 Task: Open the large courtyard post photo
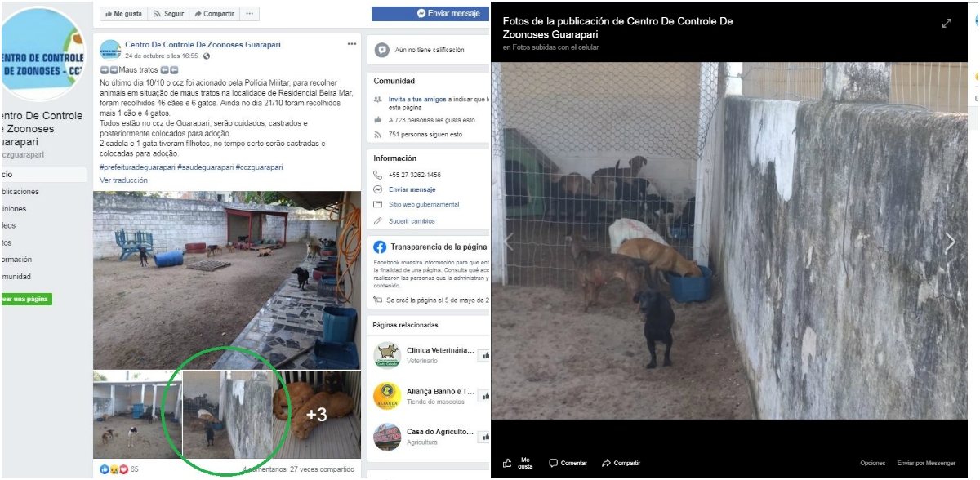pyautogui.click(x=227, y=280)
